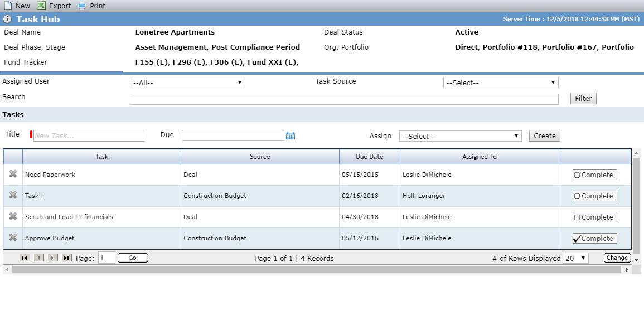Click the Task Hub info icon
Image resolution: width=644 pixels, height=315 pixels.
point(7,20)
